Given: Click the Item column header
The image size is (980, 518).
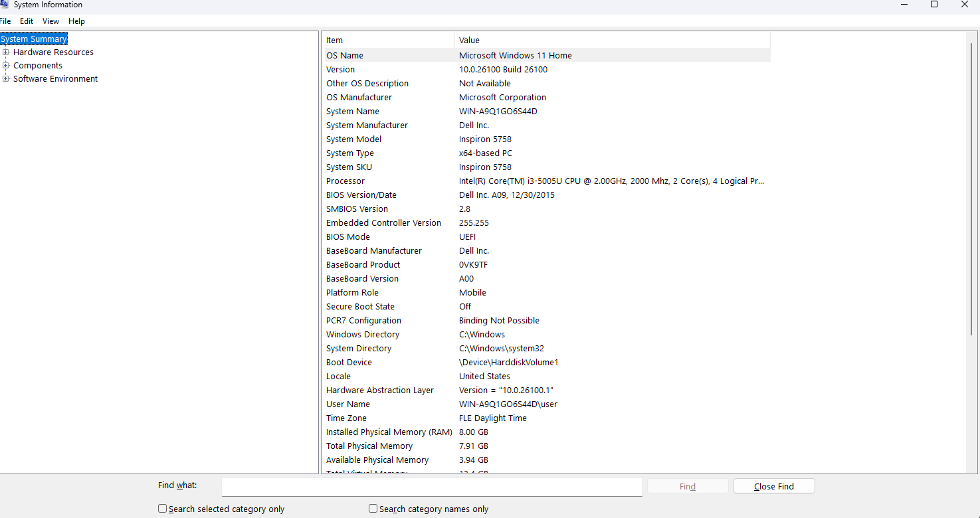Looking at the screenshot, I should (x=389, y=41).
